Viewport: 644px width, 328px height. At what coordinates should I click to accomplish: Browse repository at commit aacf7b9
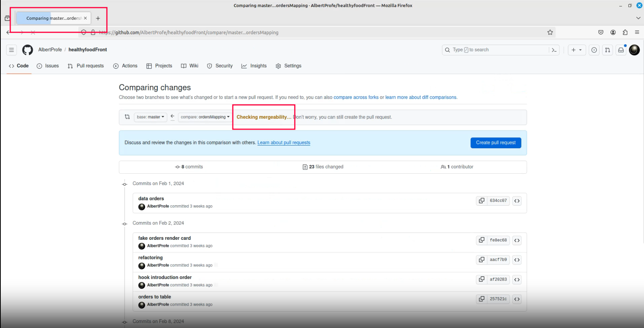pyautogui.click(x=517, y=260)
